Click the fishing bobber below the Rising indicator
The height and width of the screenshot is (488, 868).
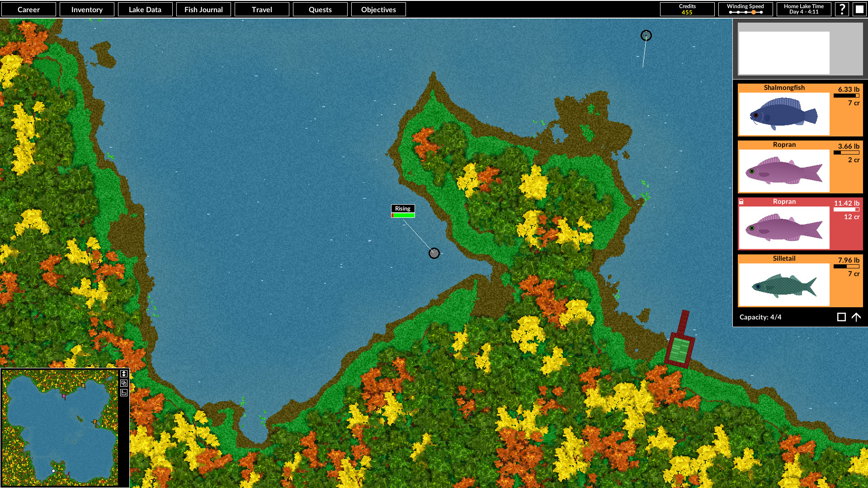click(x=434, y=253)
